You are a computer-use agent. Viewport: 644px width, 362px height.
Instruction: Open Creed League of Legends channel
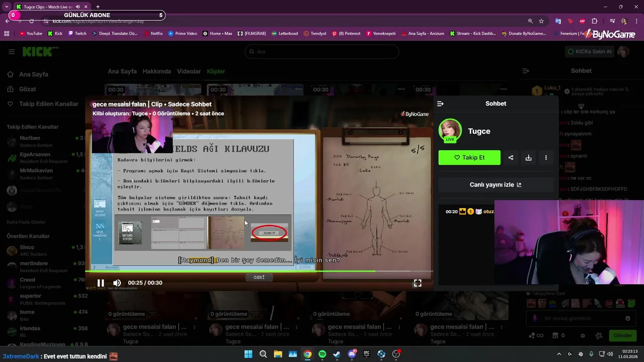click(x=45, y=283)
